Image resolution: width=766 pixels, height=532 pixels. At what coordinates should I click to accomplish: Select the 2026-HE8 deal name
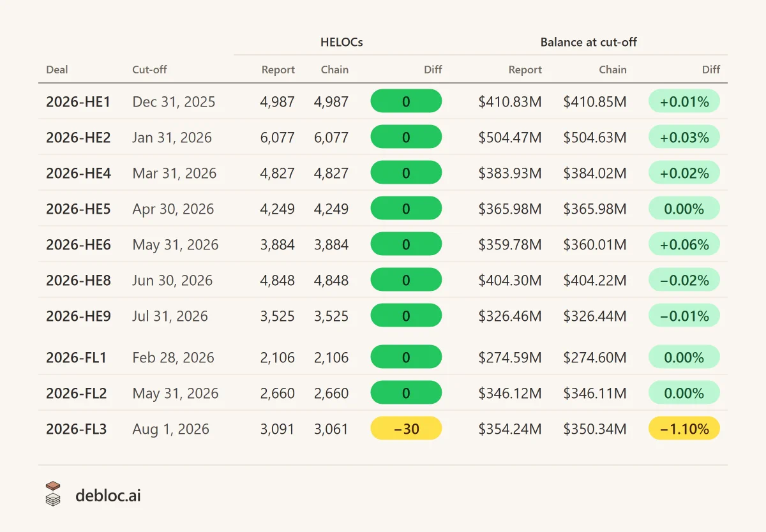tap(78, 280)
